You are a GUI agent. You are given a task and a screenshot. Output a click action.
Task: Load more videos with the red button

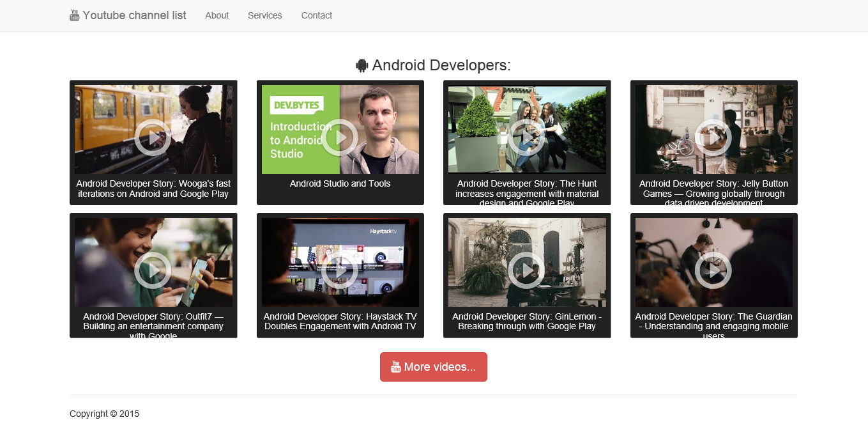tap(434, 367)
